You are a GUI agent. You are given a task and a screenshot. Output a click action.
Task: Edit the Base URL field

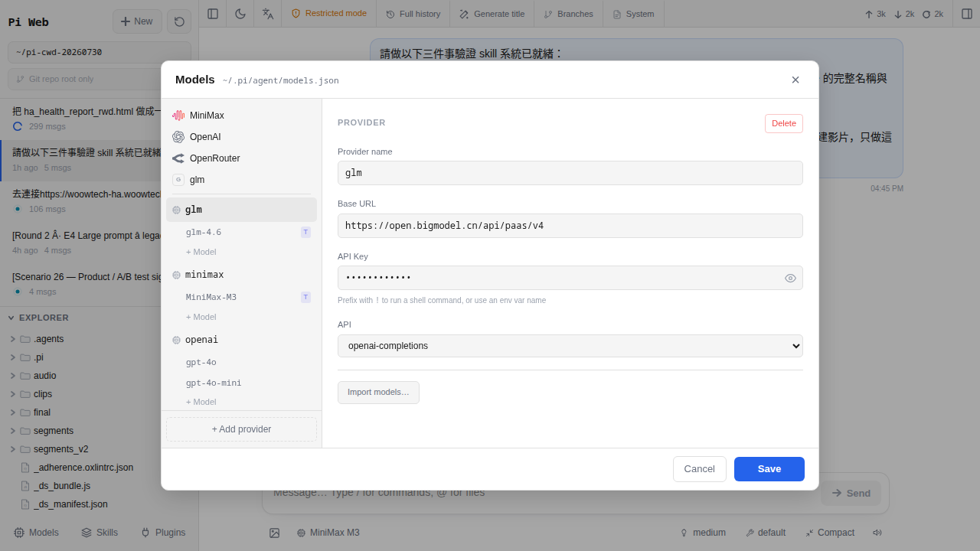pos(570,226)
